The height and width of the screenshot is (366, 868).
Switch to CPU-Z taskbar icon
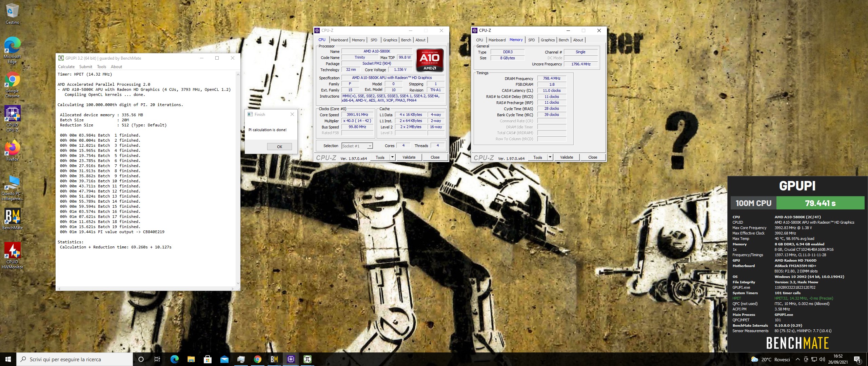291,359
